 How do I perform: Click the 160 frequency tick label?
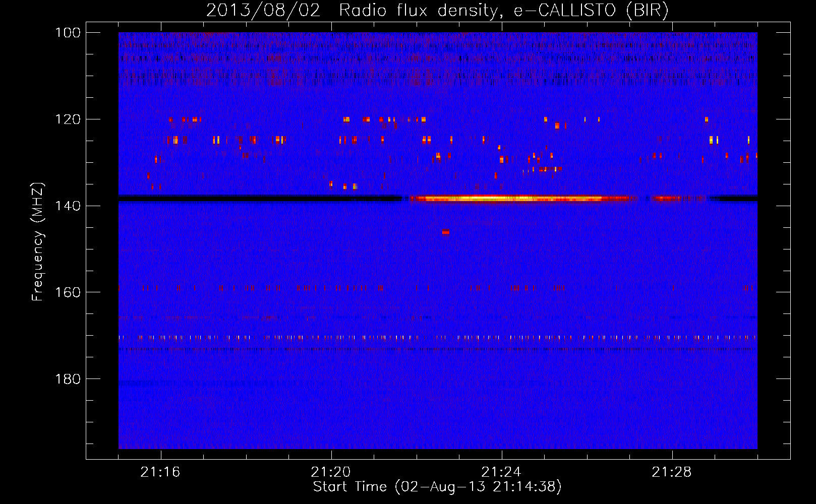pos(68,292)
